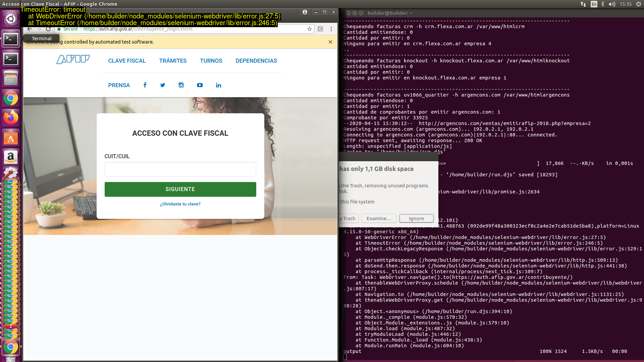This screenshot has width=644, height=362.
Task: Open the PRENSA nav item
Action: point(119,85)
